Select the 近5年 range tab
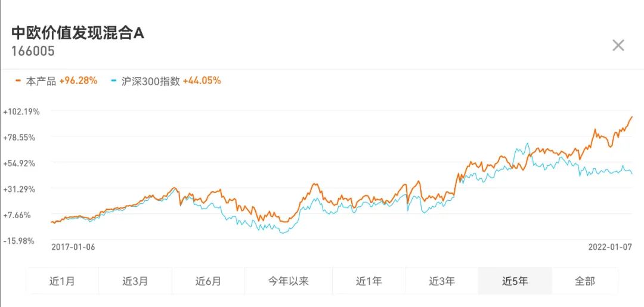 click(x=515, y=281)
